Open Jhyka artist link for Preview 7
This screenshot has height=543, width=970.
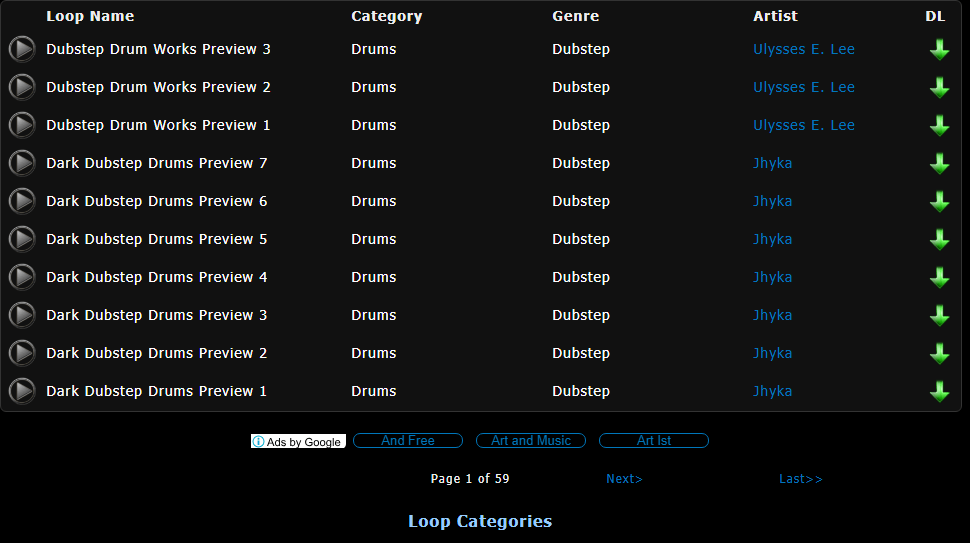(x=772, y=163)
